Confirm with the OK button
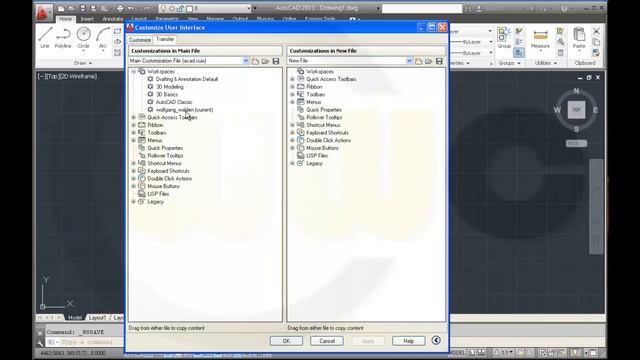This screenshot has width=640, height=360. pos(286,341)
